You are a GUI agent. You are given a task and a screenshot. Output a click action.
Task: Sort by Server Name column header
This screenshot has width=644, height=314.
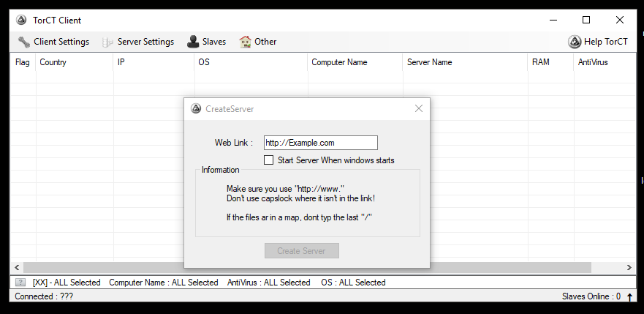tap(466, 62)
